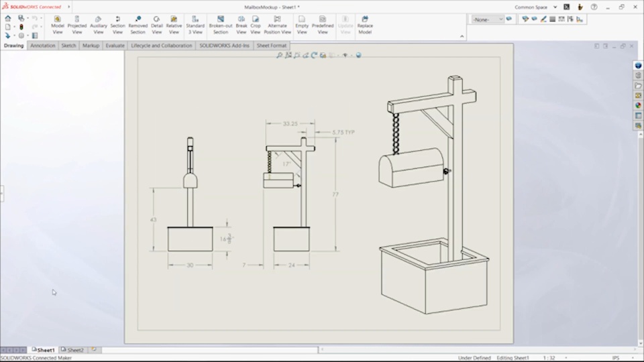Screen dimensions: 644x362
Task: Click the Home icon in quick toolbar
Action: click(8, 18)
